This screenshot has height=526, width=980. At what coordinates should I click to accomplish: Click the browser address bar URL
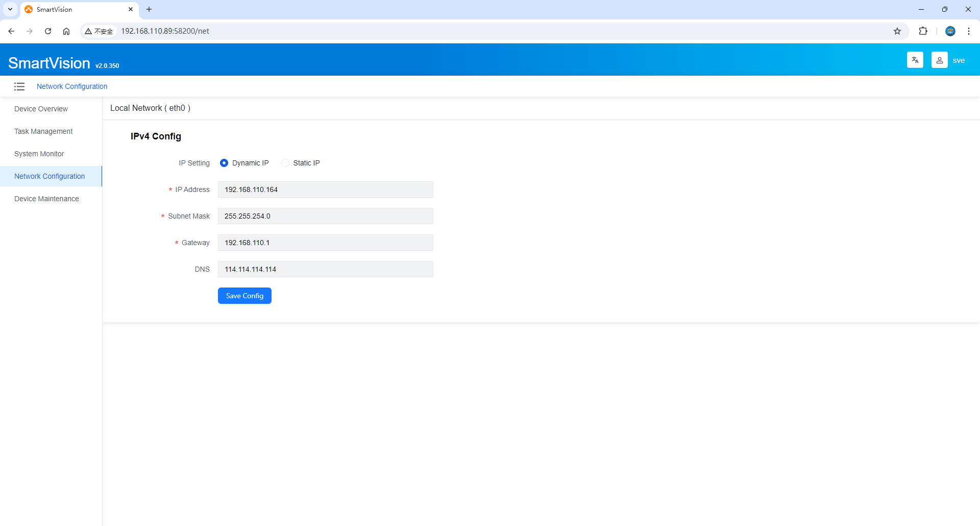click(165, 31)
